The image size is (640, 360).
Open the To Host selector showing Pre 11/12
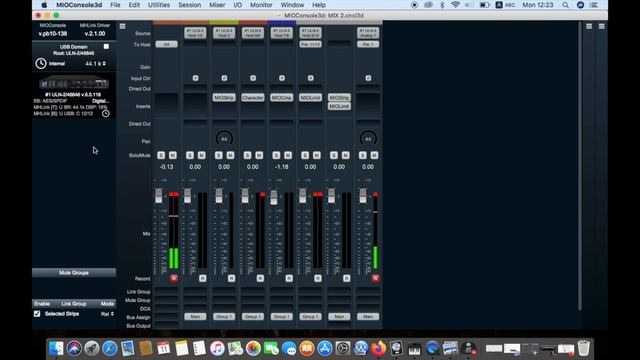(x=310, y=44)
